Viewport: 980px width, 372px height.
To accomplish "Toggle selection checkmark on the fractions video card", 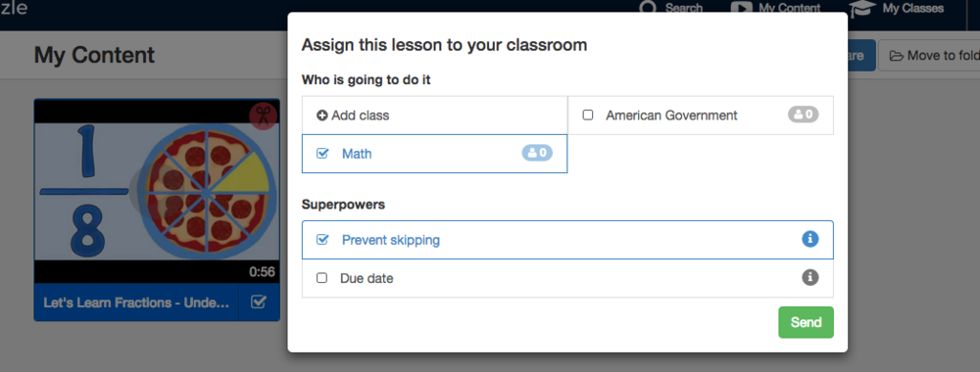I will coord(259,302).
